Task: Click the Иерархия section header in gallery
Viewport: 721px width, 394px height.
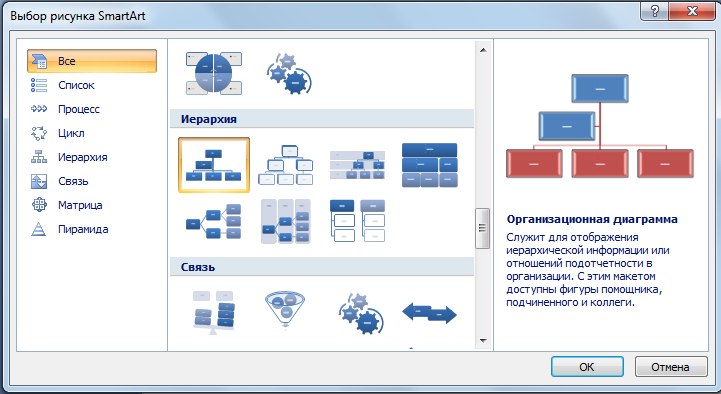Action: (x=322, y=119)
